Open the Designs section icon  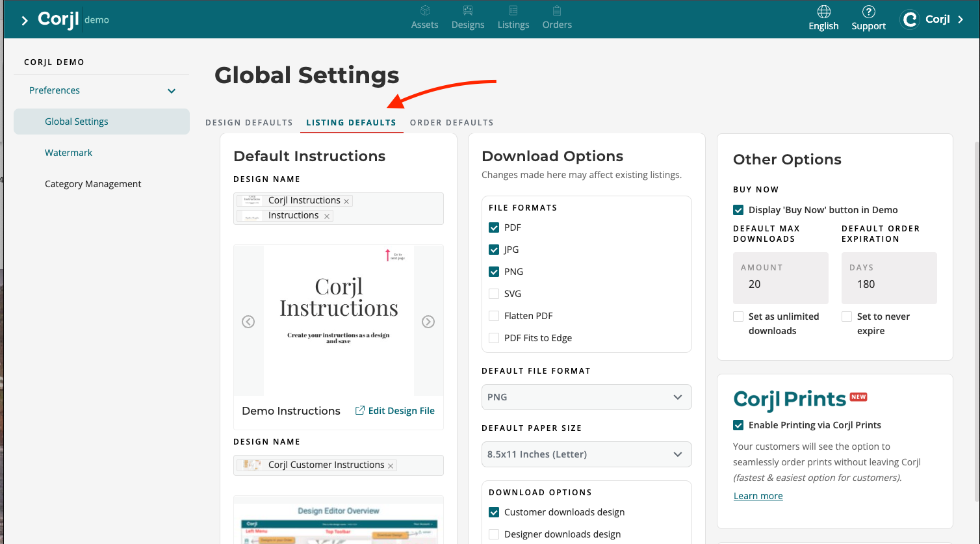468,11
